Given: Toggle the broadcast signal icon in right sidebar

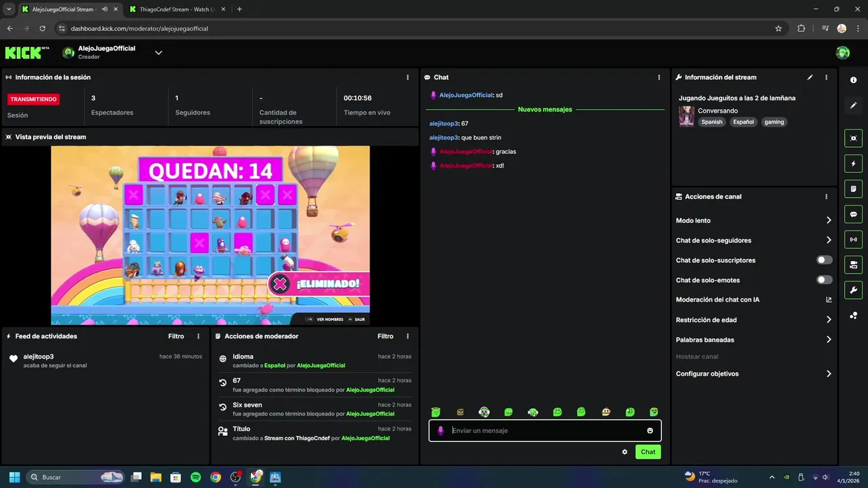Looking at the screenshot, I should click(x=853, y=239).
